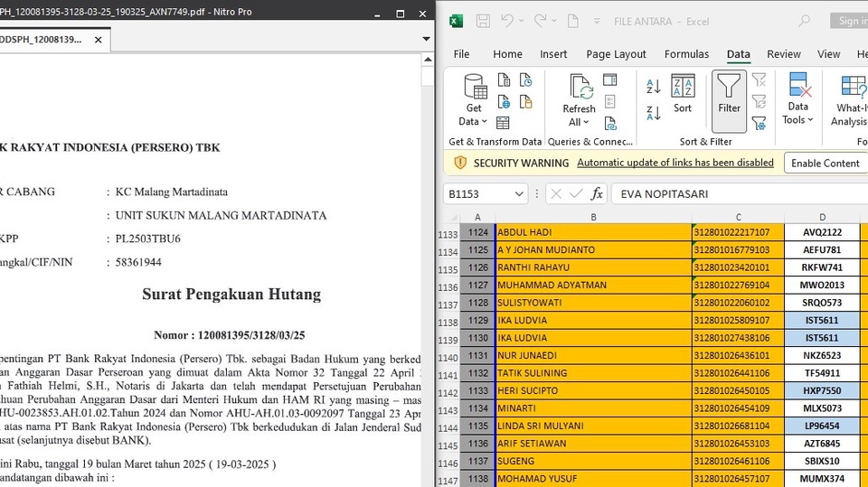Viewport: 868px width, 487px height.
Task: Click Redo arrow in Excel
Action: point(540,21)
